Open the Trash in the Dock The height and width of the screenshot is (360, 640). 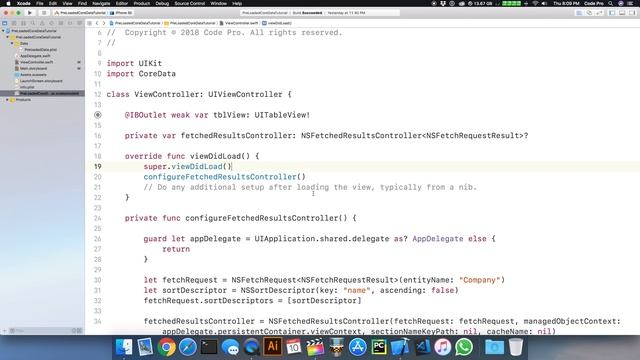pyautogui.click(x=516, y=347)
